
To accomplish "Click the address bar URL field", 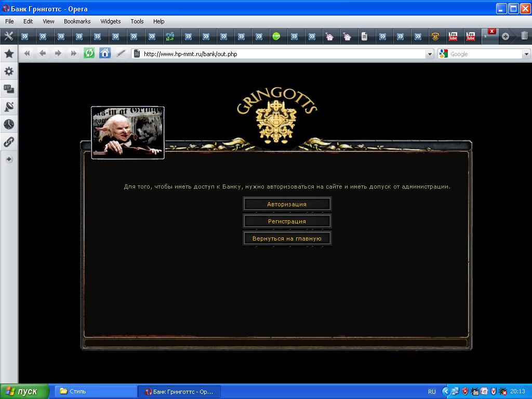I will click(x=284, y=54).
